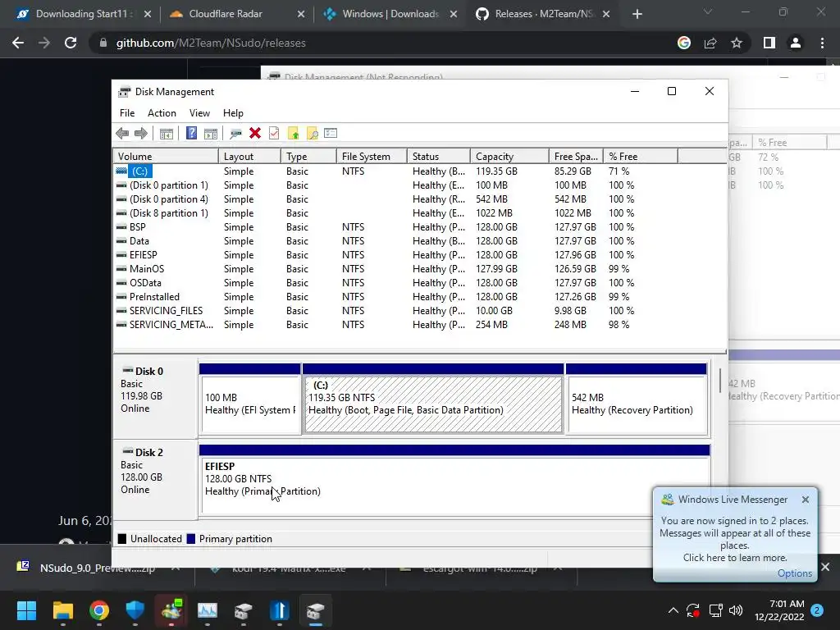
Task: Switch to the Windows | Downloads tab
Action: (x=390, y=14)
